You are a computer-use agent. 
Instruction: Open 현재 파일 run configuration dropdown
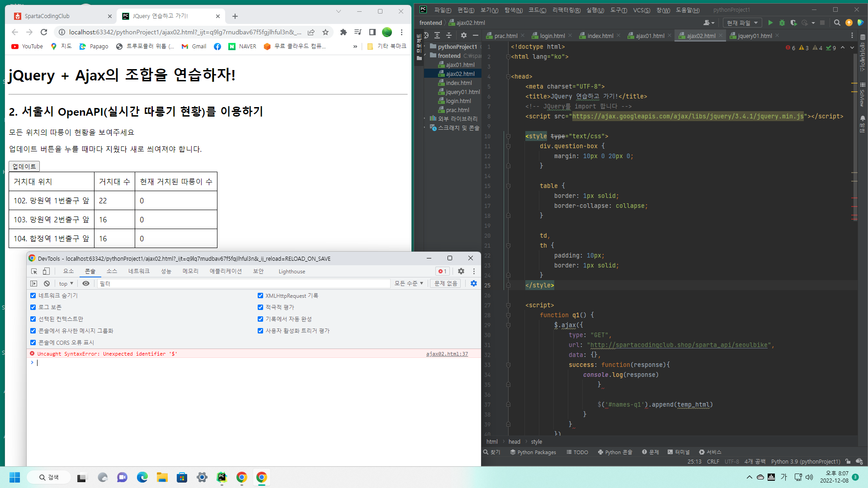[x=742, y=23]
